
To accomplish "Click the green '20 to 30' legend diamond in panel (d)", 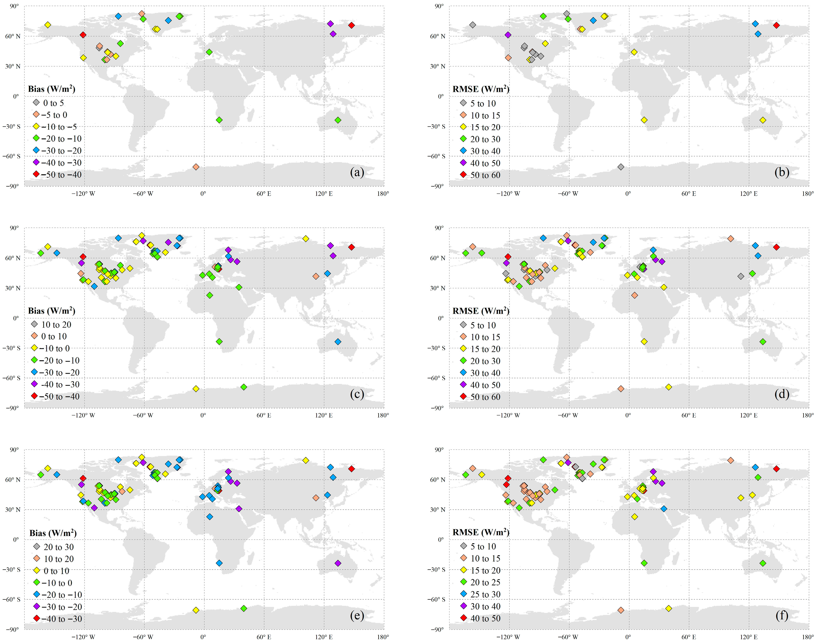I will point(463,360).
